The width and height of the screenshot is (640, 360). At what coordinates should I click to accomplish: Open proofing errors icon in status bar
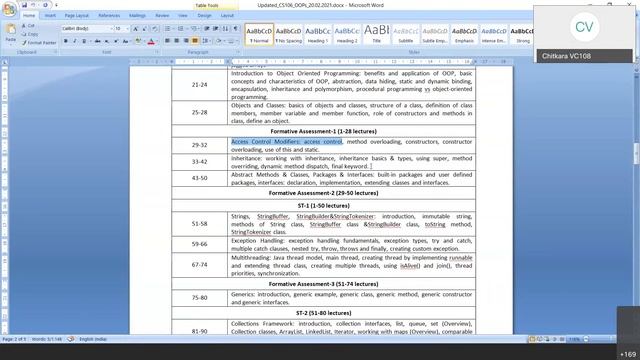pos(71,339)
